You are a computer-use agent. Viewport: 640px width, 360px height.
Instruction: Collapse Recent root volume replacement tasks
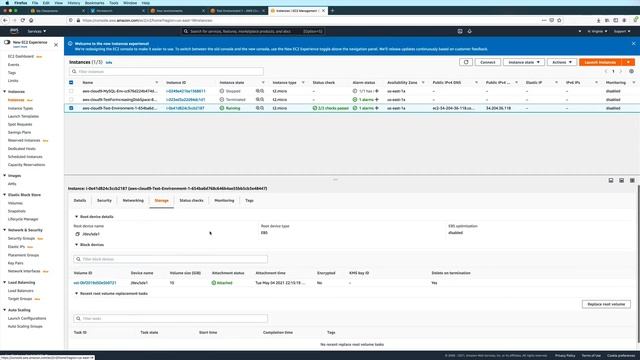coord(76,293)
